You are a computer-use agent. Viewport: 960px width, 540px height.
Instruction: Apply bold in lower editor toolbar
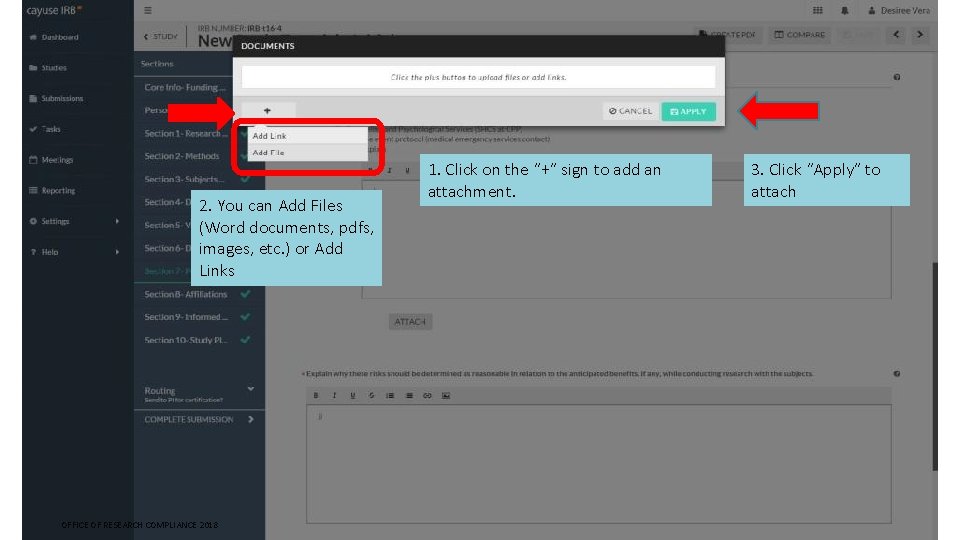click(316, 396)
